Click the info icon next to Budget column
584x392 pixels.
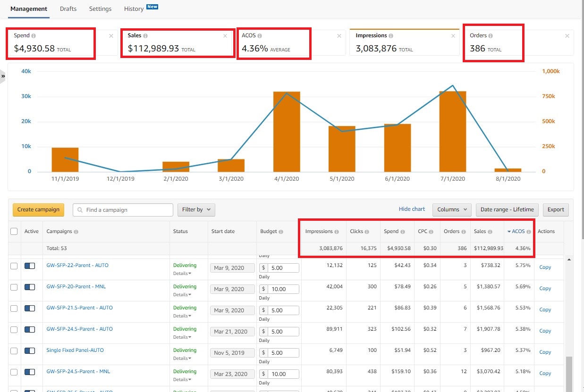pos(281,232)
